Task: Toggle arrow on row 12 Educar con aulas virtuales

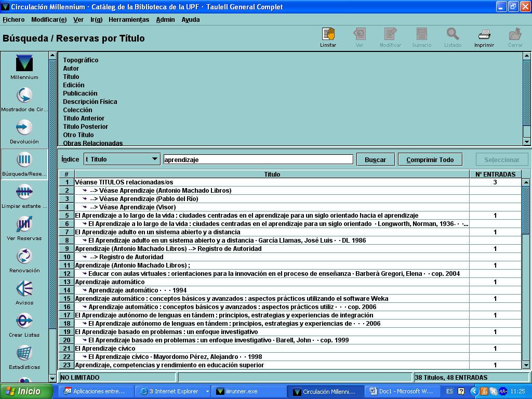Action: click(x=85, y=273)
